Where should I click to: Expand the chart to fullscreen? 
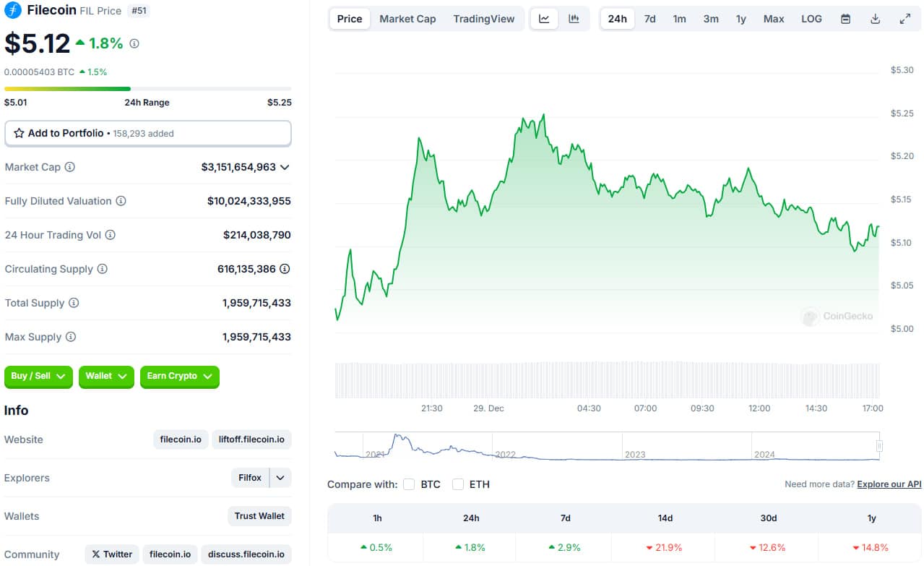(905, 19)
